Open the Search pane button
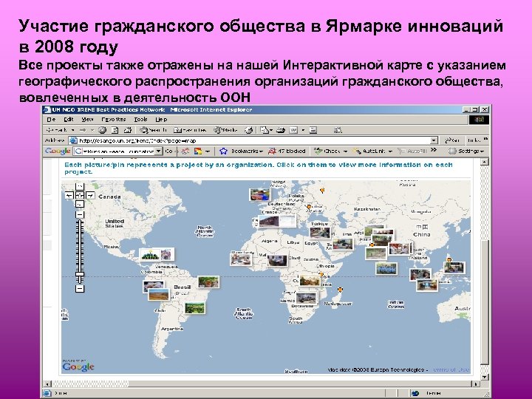Viewport: 532px width, 399px height. coord(154,130)
